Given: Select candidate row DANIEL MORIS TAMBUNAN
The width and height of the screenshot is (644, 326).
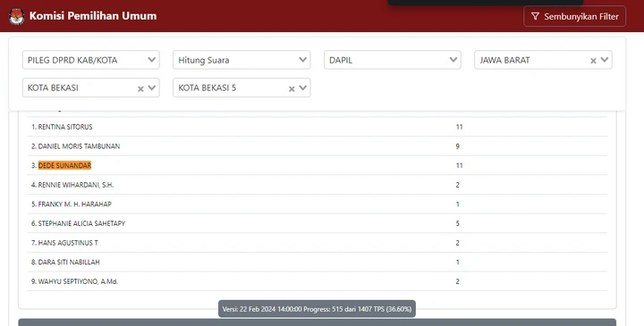Looking at the screenshot, I should [317, 146].
